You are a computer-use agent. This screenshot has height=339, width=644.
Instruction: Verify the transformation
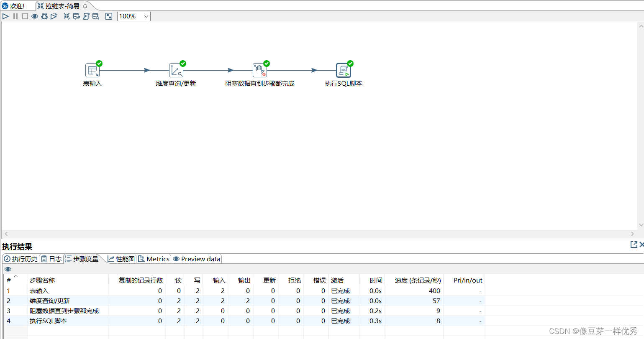[67, 16]
